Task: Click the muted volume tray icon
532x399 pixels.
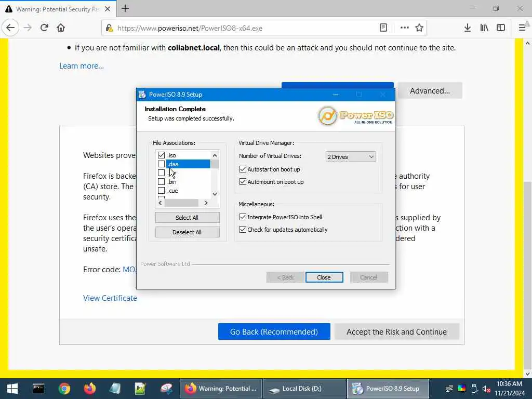Action: pos(486,389)
